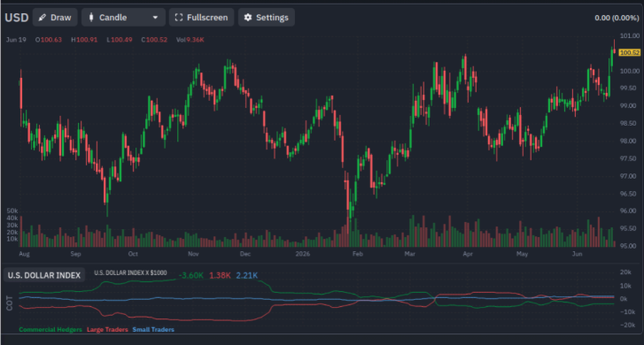Click the 98.00 price axis label

tap(628, 142)
